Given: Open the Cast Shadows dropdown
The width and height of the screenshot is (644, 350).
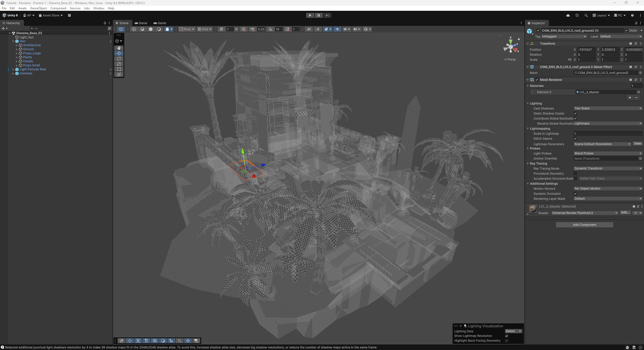Looking at the screenshot, I should pos(608,109).
